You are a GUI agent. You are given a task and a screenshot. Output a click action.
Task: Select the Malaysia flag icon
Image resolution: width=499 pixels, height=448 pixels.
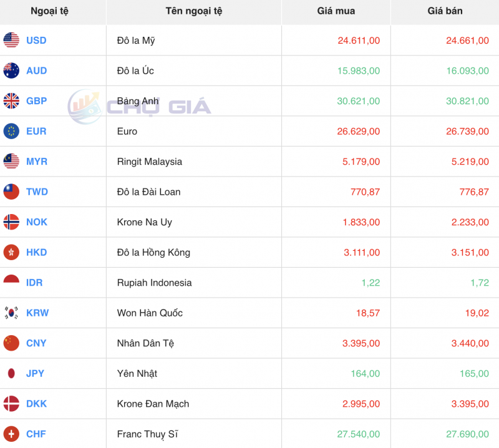(11, 162)
